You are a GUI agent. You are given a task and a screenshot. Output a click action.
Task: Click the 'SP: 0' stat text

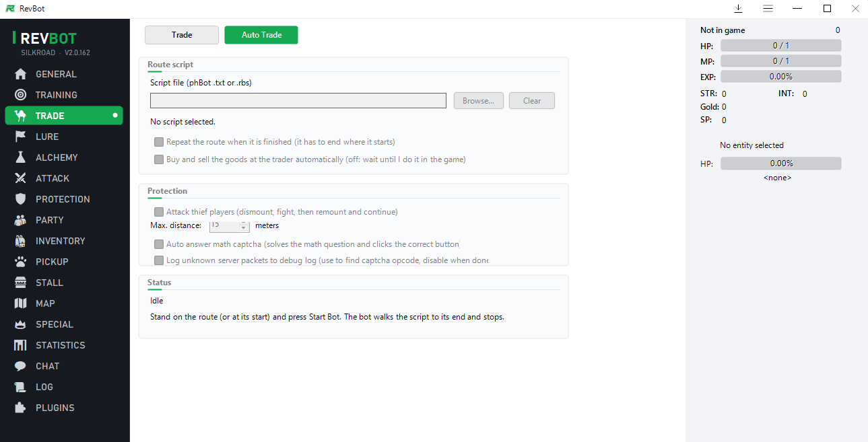coord(713,120)
